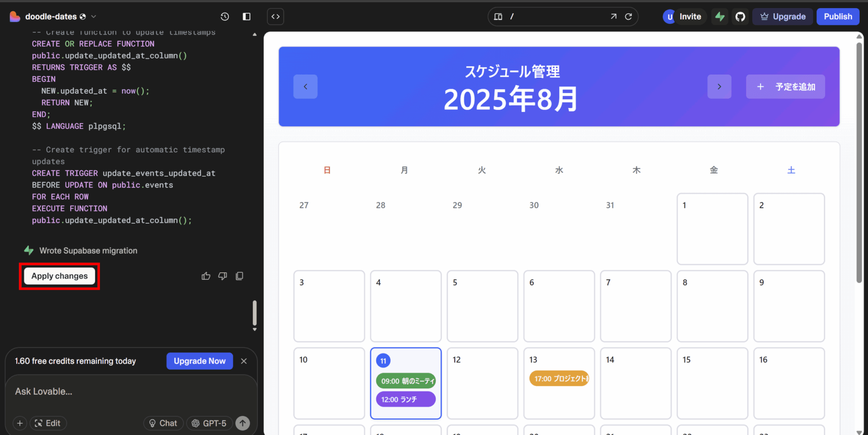The image size is (868, 435).
Task: Refresh the preview
Action: [x=629, y=17]
